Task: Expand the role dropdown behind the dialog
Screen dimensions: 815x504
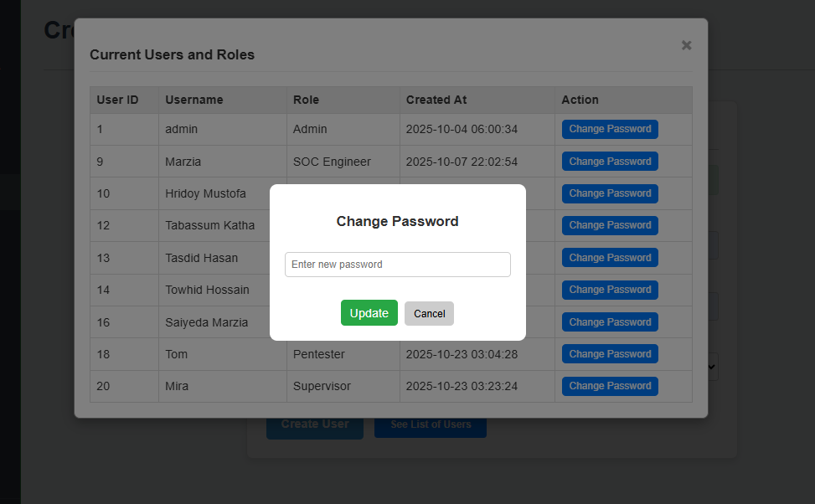Action: tap(713, 367)
